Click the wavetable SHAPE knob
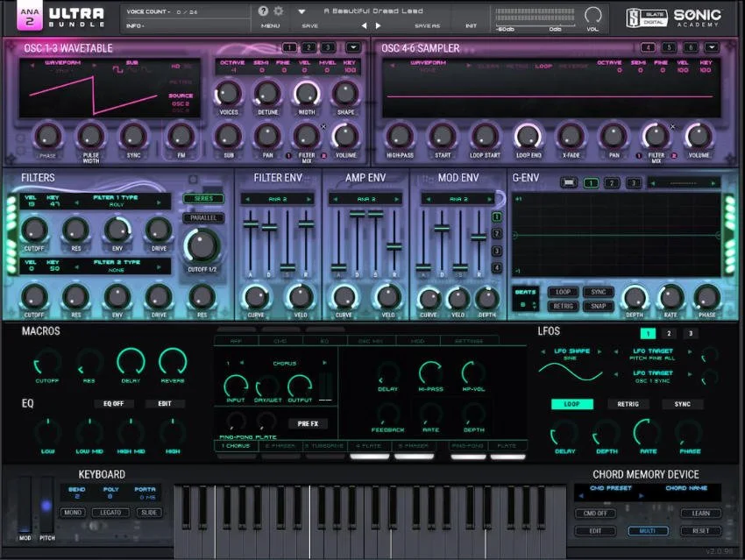Viewport: 745px width, 560px height. pyautogui.click(x=345, y=94)
